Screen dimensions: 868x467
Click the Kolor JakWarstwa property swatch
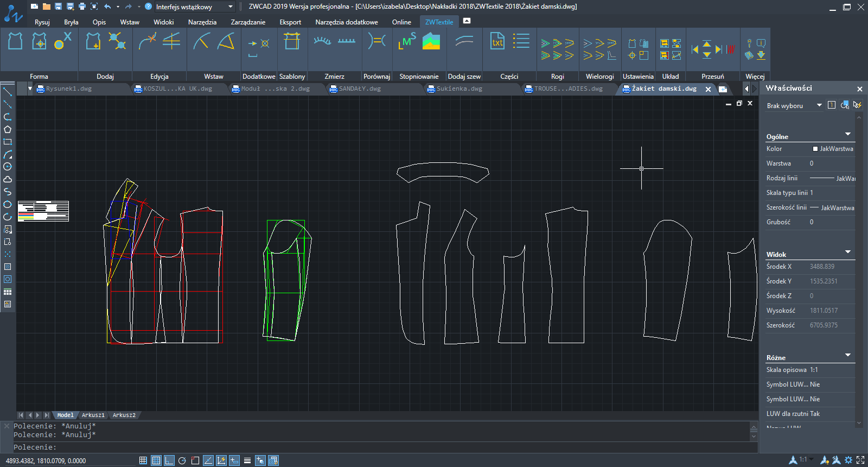(815, 149)
